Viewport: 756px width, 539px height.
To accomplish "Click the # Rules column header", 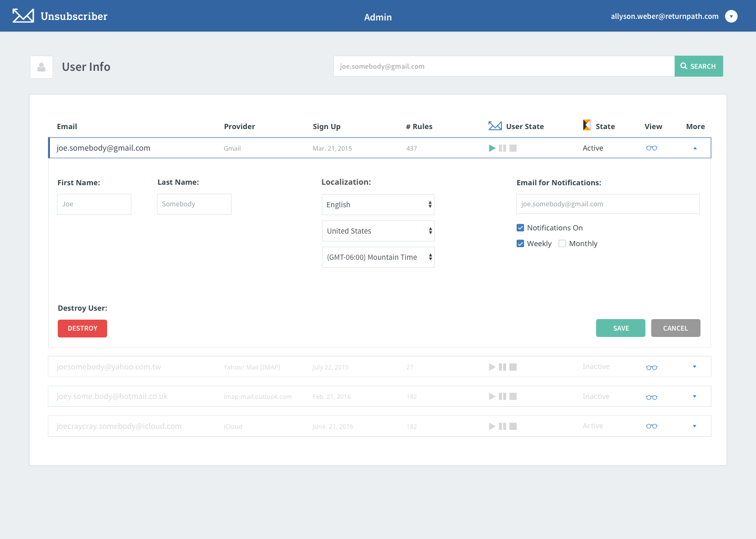I will tap(419, 126).
